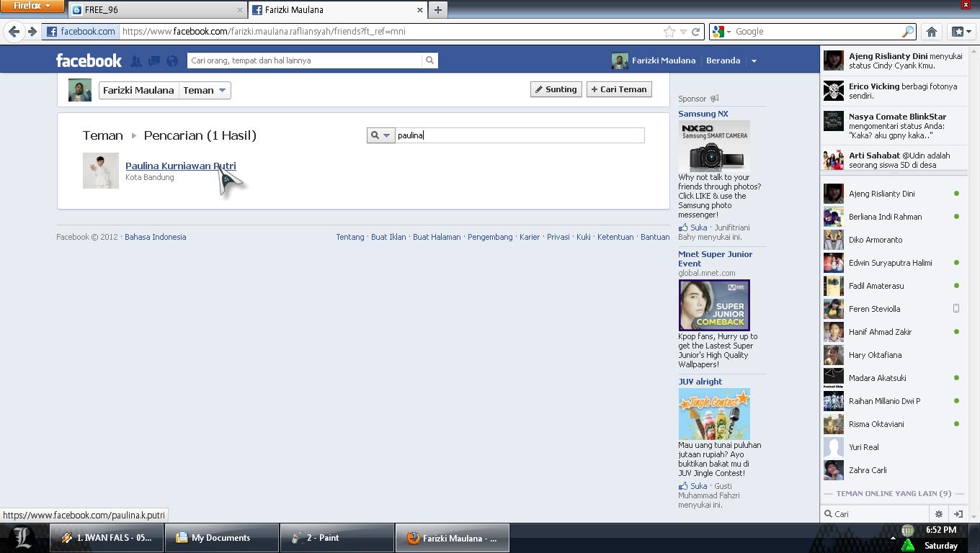Open the Windows start button
980x553 pixels.
24,538
